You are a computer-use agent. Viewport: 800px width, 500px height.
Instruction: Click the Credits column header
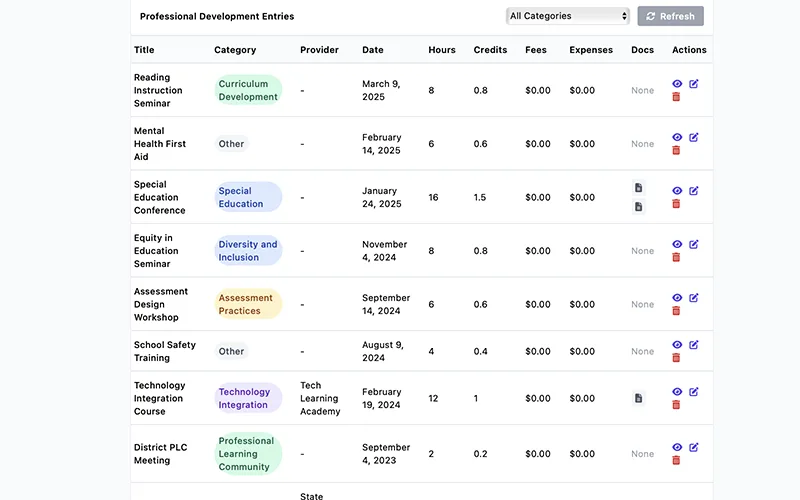click(490, 50)
